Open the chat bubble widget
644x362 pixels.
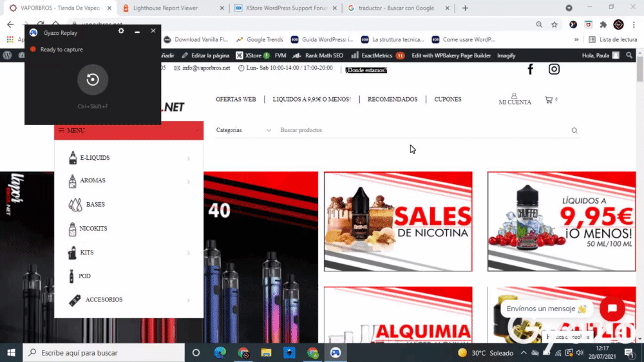tap(612, 309)
